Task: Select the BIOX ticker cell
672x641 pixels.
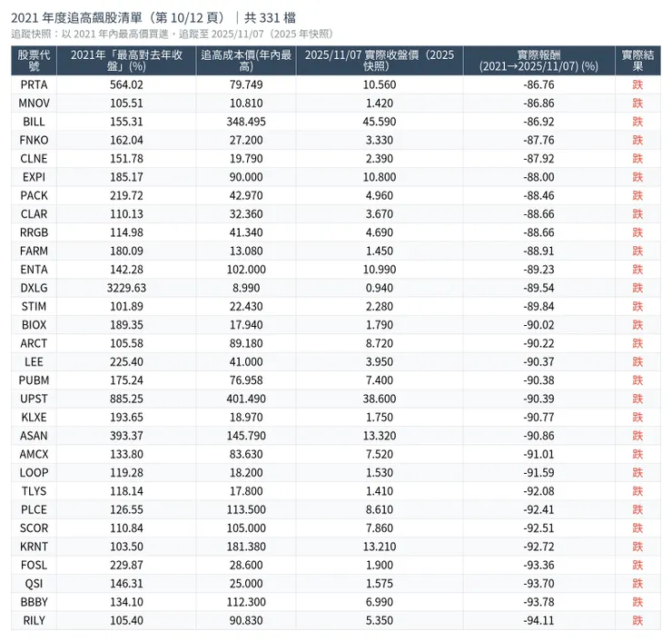Action: pyautogui.click(x=34, y=325)
